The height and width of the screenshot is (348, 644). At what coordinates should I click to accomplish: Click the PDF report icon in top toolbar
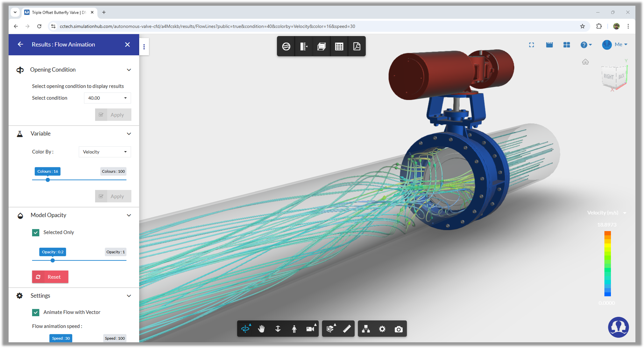tap(357, 46)
